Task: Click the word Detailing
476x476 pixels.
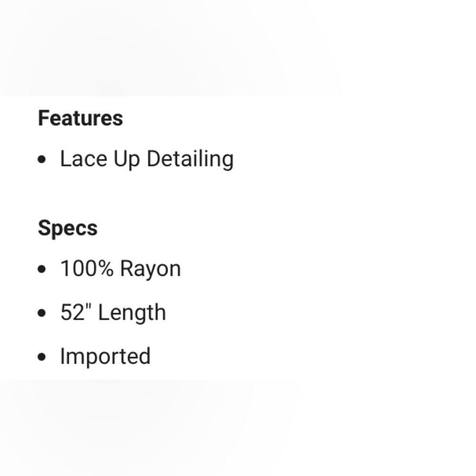Action: [x=190, y=159]
